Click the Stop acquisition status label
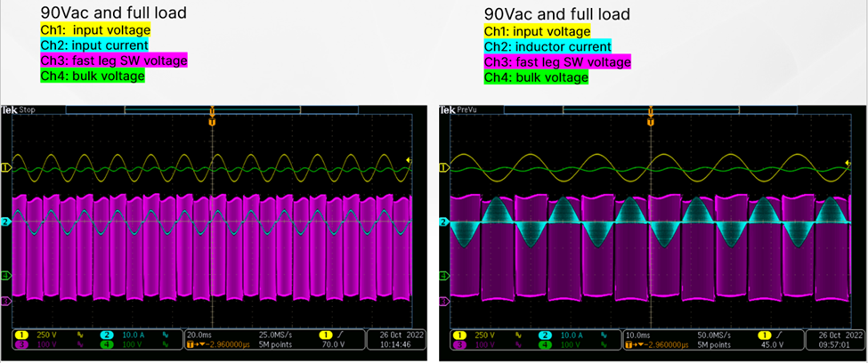The width and height of the screenshot is (868, 363). click(28, 109)
